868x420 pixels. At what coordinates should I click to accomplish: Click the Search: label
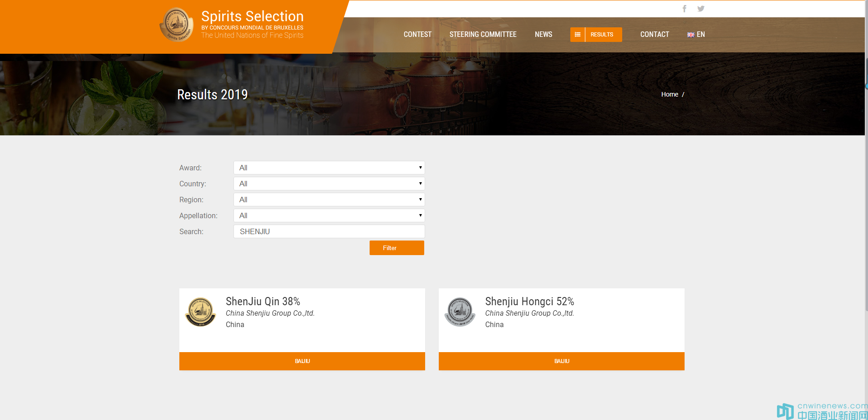(x=191, y=232)
